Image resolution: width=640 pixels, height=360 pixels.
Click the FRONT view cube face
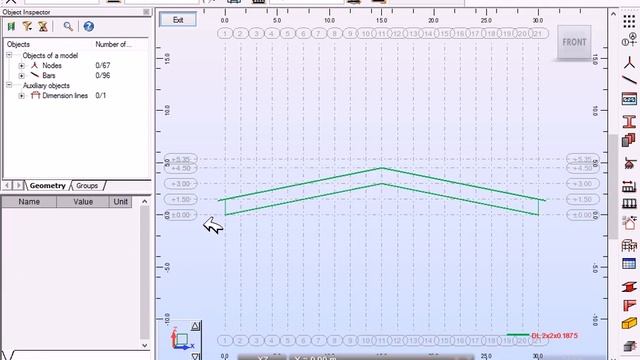[x=574, y=42]
